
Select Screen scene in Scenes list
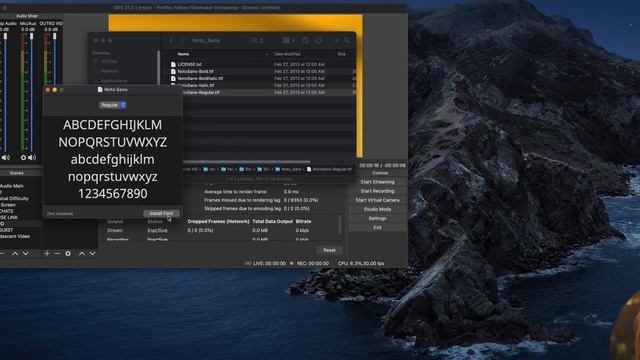pos(8,205)
